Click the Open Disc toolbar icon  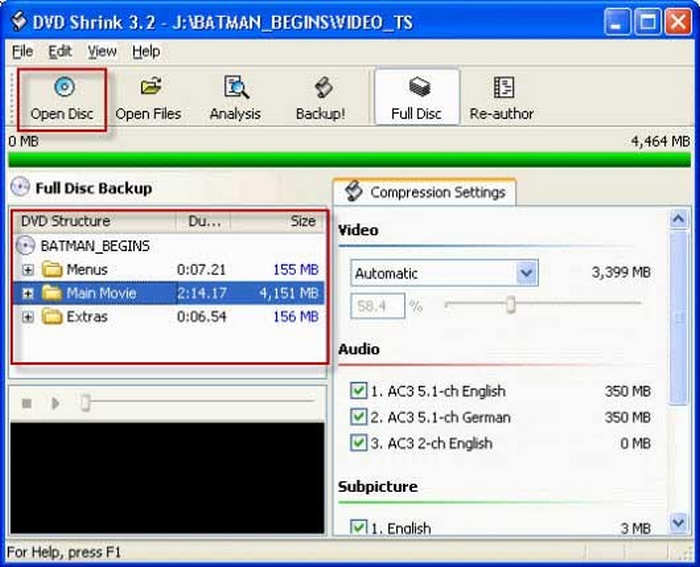(x=62, y=87)
